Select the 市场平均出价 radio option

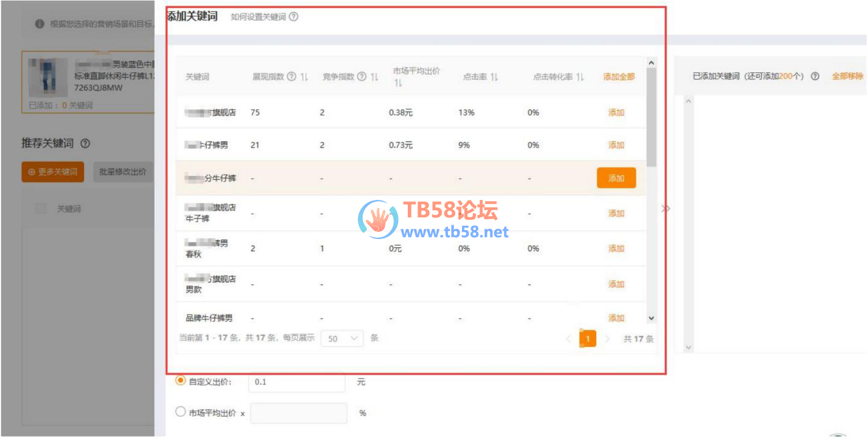(x=180, y=413)
